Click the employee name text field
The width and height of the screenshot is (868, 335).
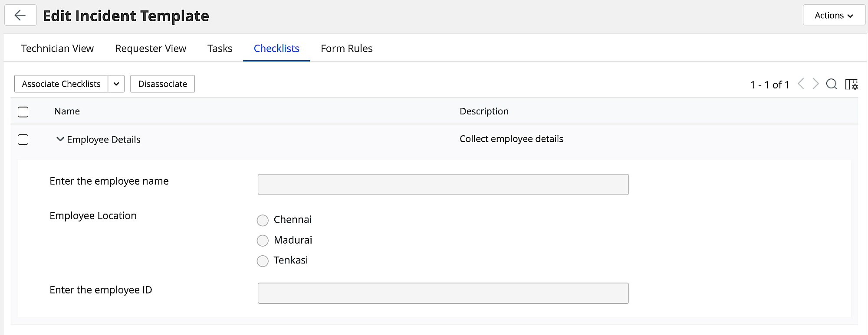443,185
